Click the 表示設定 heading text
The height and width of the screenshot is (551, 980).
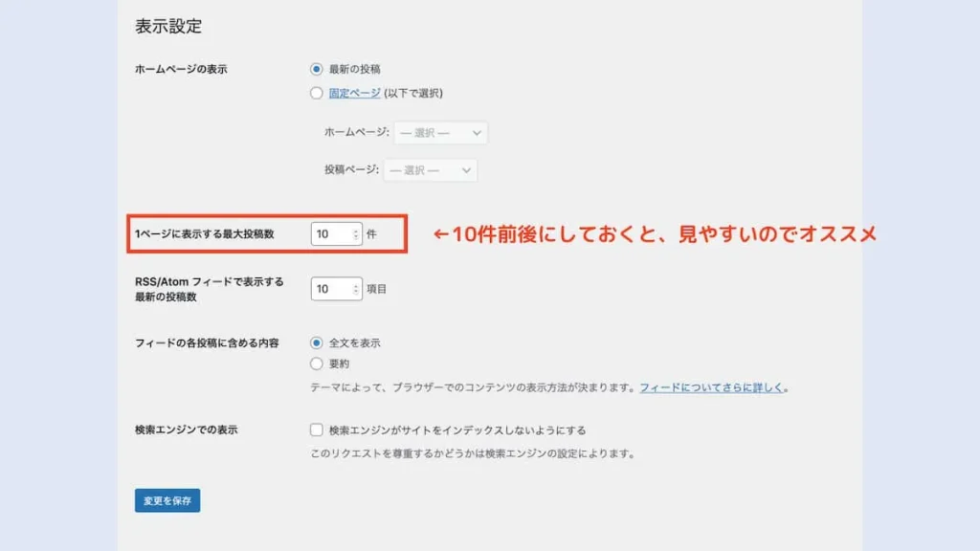[168, 26]
